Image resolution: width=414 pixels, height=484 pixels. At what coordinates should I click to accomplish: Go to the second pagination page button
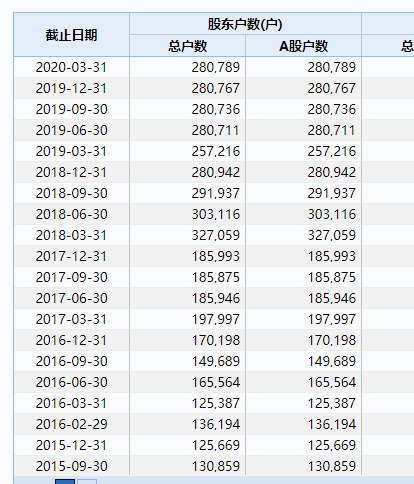click(x=87, y=482)
